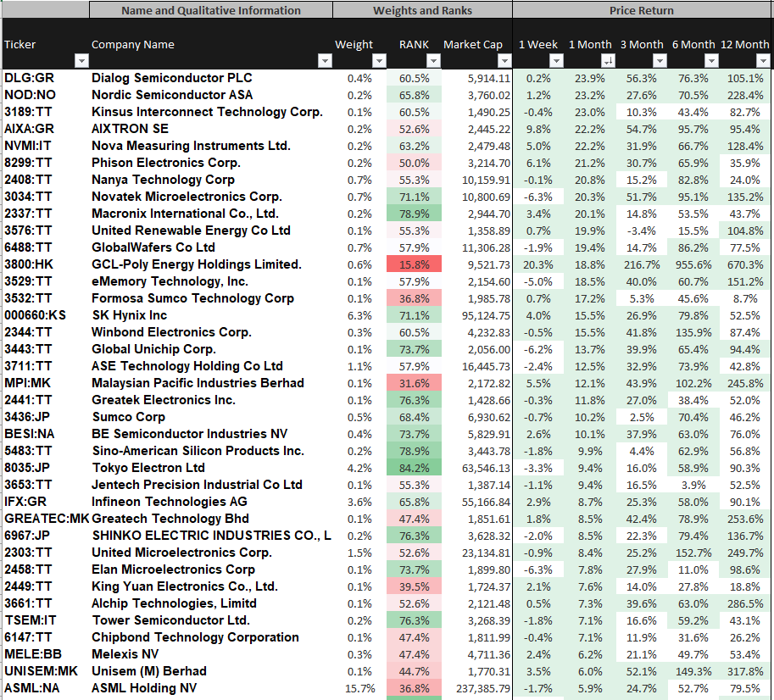Select Sumco Corp cell

[211, 417]
